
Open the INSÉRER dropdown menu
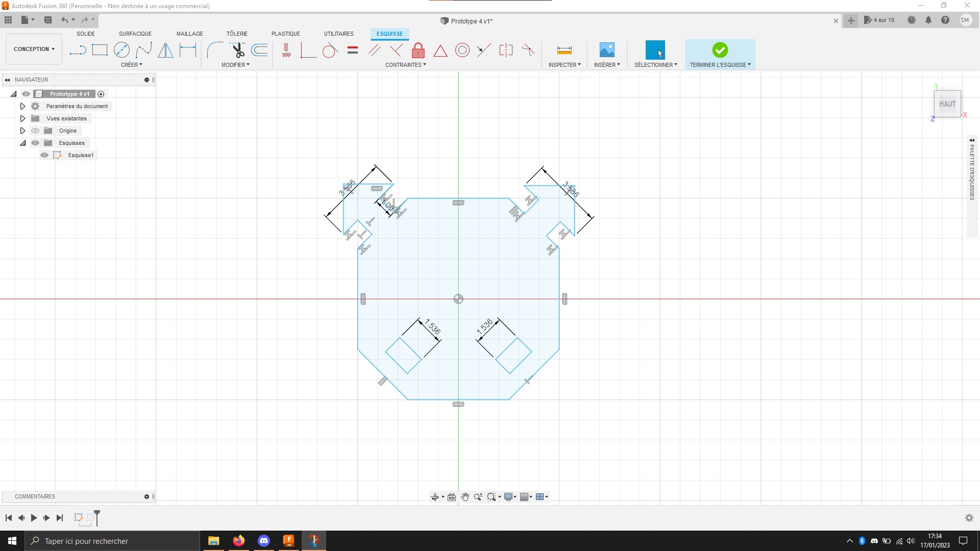(x=607, y=65)
